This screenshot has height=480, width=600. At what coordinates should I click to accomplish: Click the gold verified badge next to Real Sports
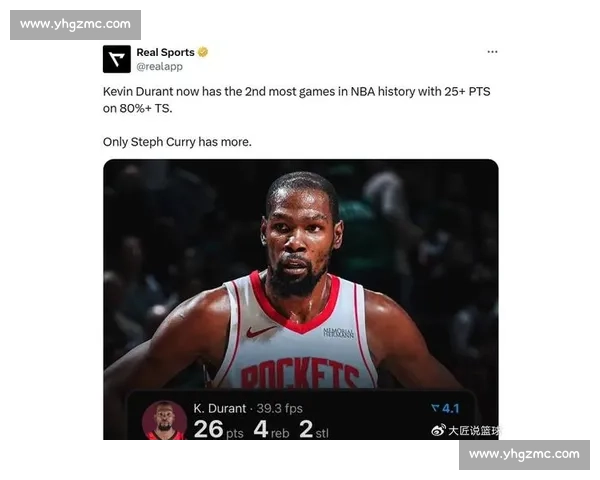(203, 52)
